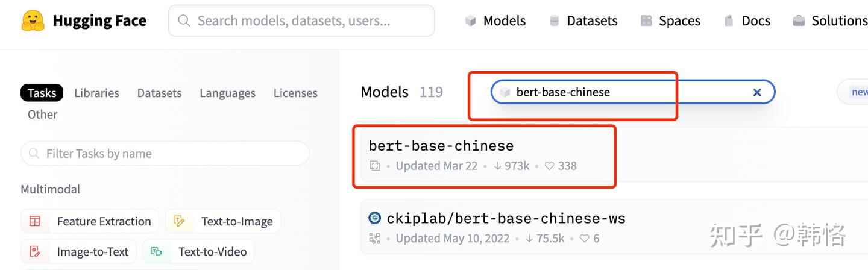
Task: Open the Solutions navigation menu
Action: pyautogui.click(x=838, y=21)
